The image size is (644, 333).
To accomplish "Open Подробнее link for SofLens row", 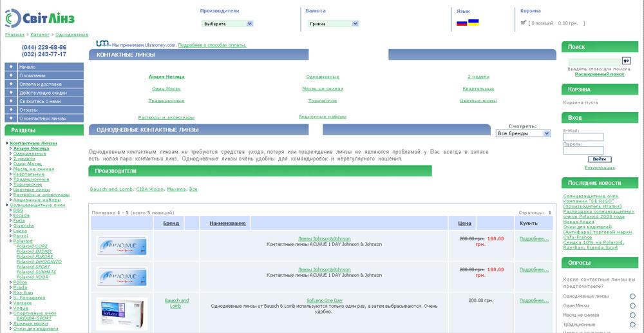I will click(x=534, y=301).
